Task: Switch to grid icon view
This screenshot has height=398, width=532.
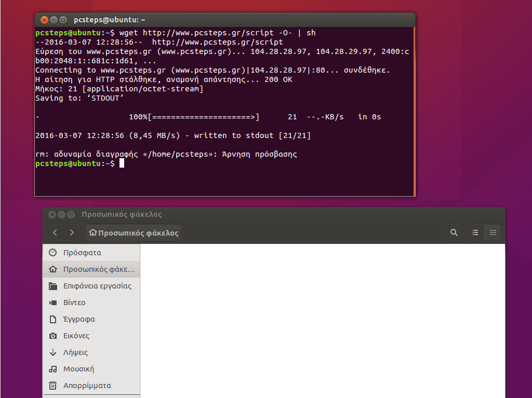Action: pos(493,232)
